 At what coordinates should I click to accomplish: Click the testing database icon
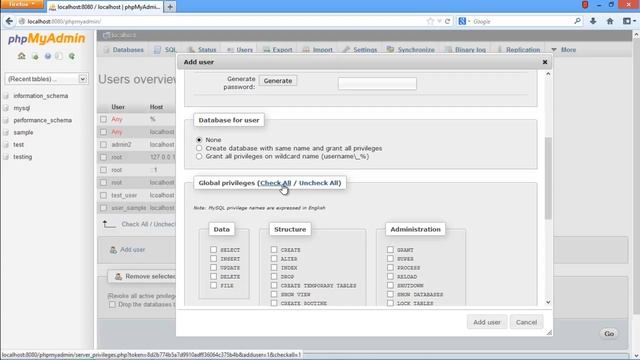(6, 157)
